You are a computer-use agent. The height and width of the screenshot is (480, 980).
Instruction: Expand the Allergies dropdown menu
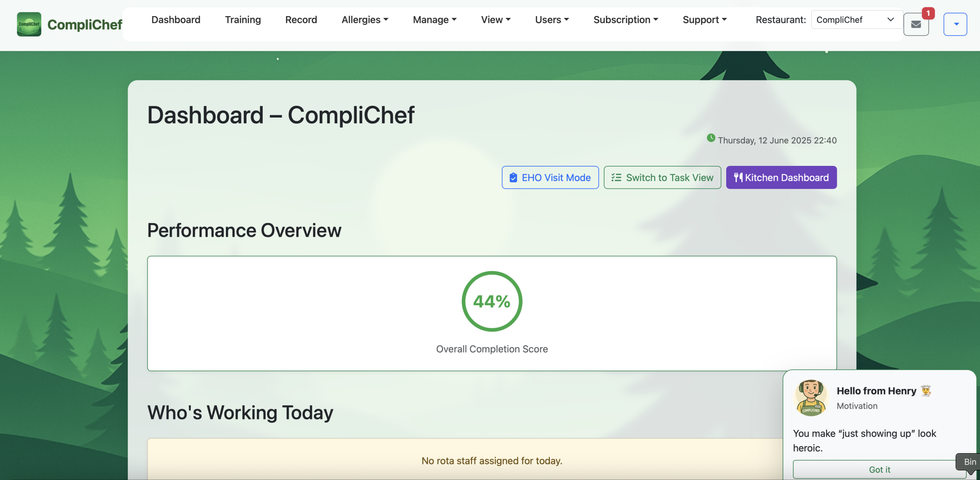point(365,20)
